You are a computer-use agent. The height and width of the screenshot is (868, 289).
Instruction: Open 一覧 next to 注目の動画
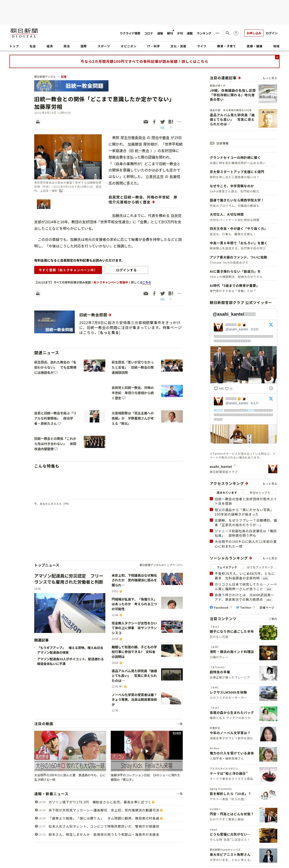pyautogui.click(x=180, y=724)
